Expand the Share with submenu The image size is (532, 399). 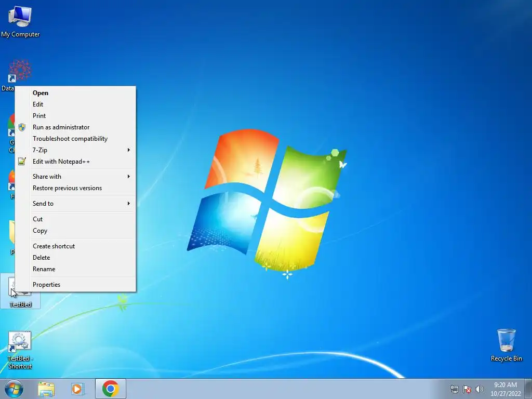coord(76,177)
